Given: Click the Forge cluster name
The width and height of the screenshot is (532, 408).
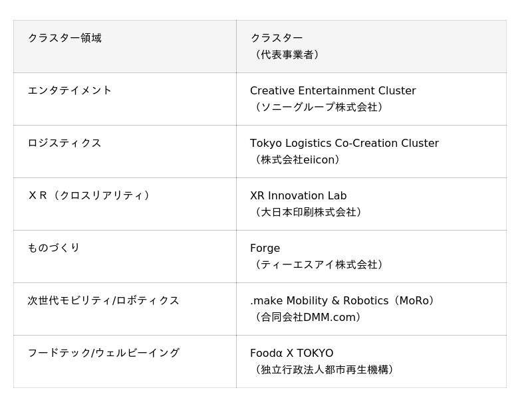Looking at the screenshot, I should pos(265,248).
